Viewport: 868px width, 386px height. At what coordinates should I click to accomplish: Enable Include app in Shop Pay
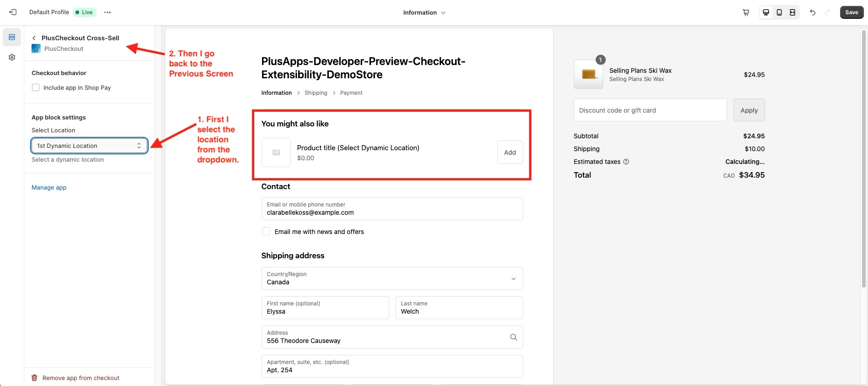36,87
